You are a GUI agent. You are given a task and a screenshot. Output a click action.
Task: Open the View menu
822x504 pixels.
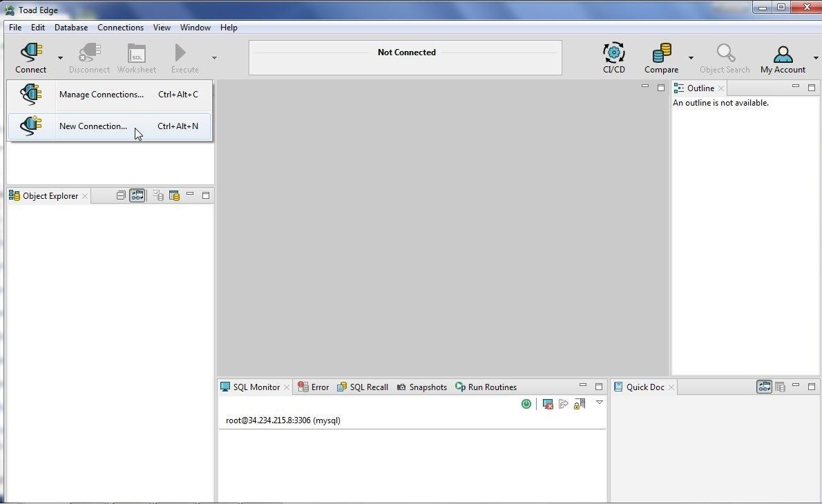click(162, 27)
